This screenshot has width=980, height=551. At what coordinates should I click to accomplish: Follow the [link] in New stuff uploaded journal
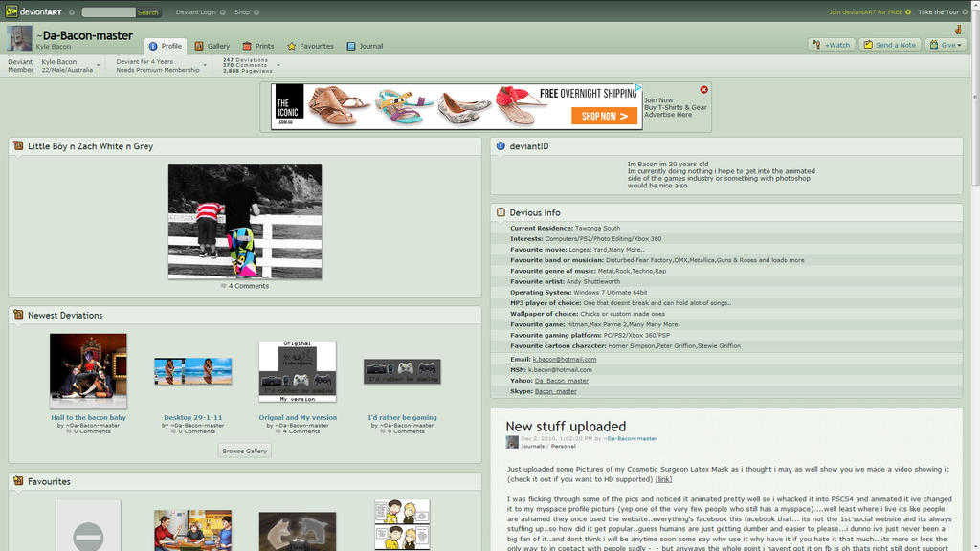[661, 478]
